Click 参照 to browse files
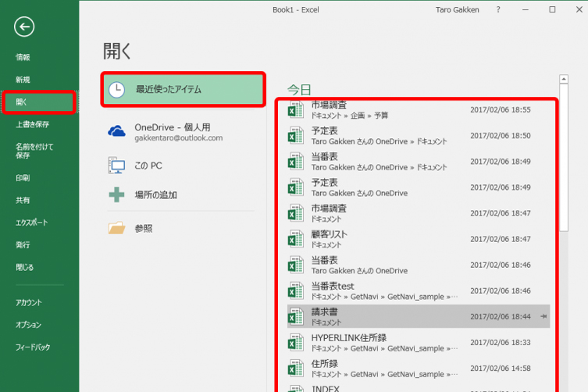 click(x=144, y=228)
